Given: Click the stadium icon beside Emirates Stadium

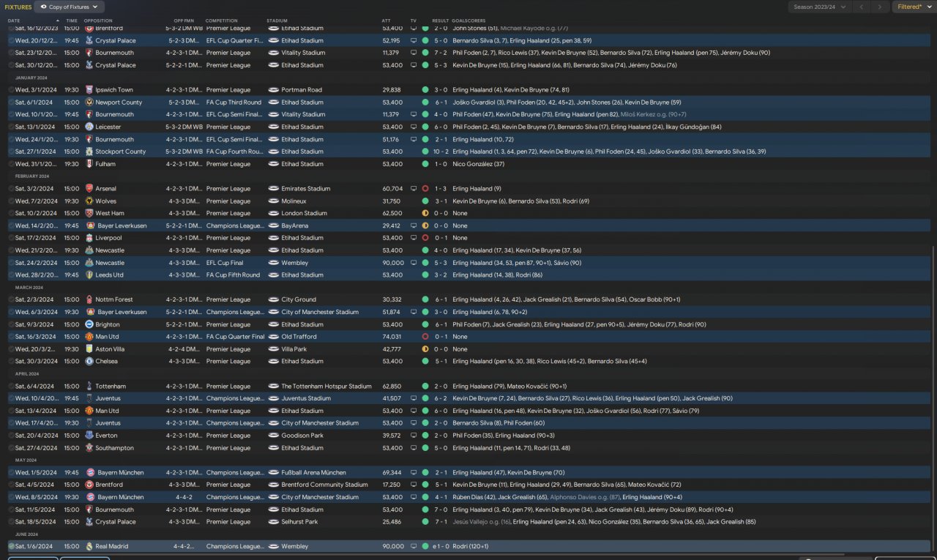Looking at the screenshot, I should click(274, 189).
